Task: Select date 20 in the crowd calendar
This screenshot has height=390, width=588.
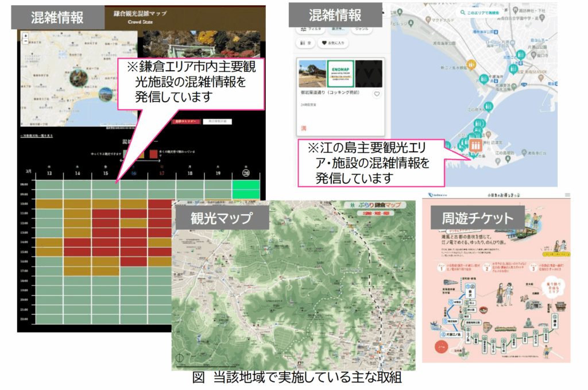Action: pos(246,173)
